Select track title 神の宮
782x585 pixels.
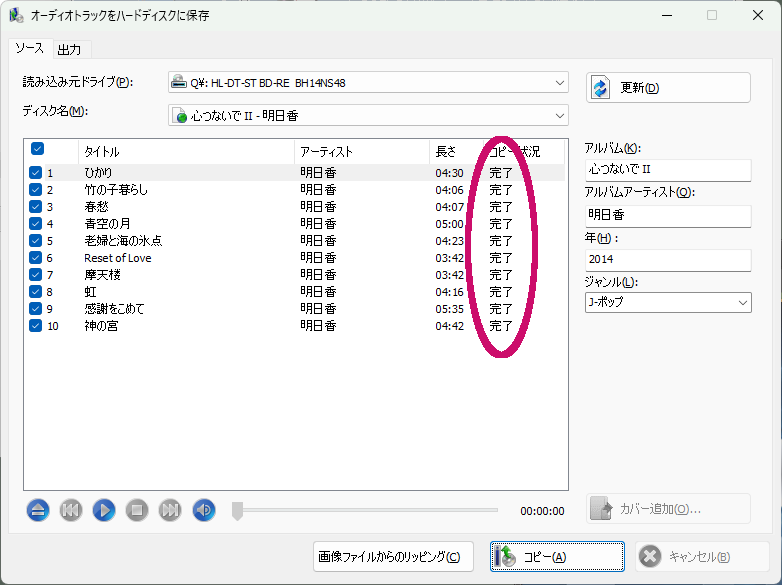[101, 326]
